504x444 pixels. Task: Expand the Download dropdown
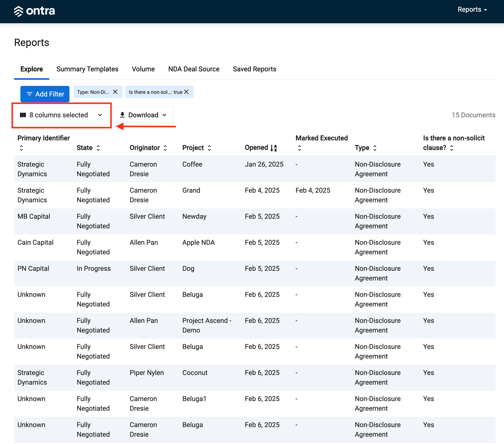click(143, 115)
